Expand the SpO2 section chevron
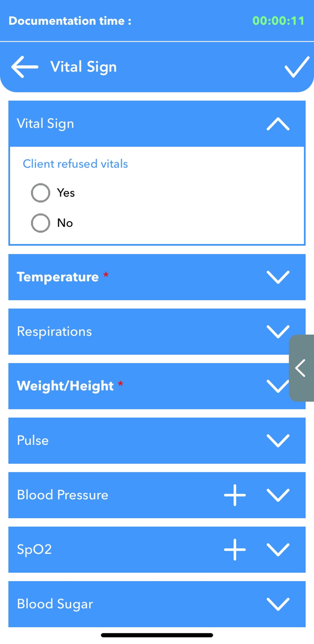314x644 pixels. tap(278, 550)
